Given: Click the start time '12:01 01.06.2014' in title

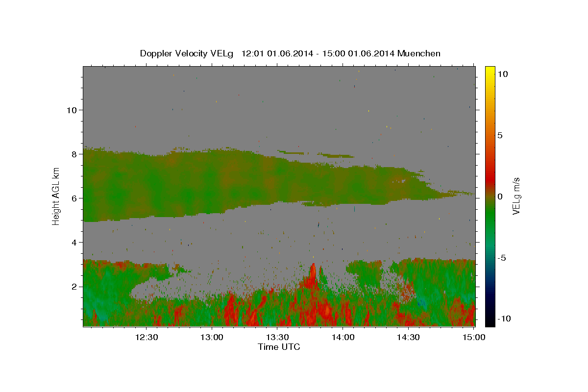Looking at the screenshot, I should (x=276, y=53).
